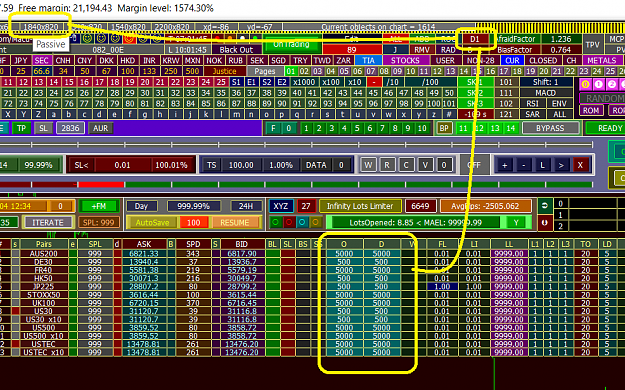Open the D1 timeframe selector
625x390 pixels.
tap(474, 39)
